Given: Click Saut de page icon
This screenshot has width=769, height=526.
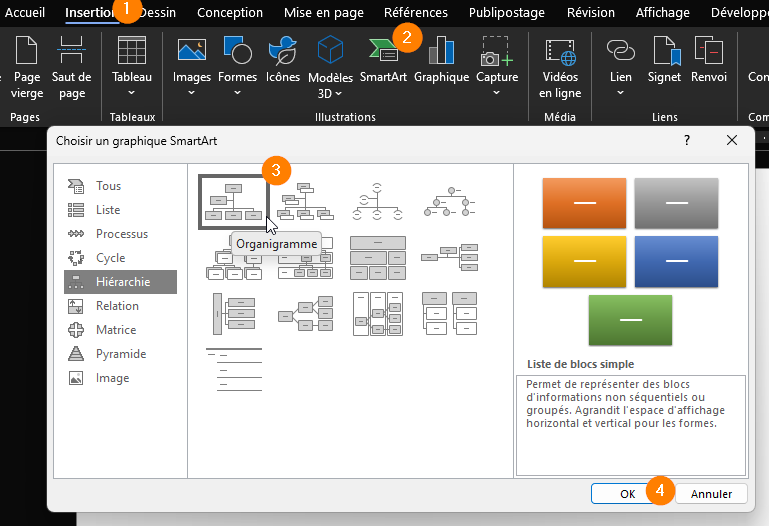Looking at the screenshot, I should point(71,62).
